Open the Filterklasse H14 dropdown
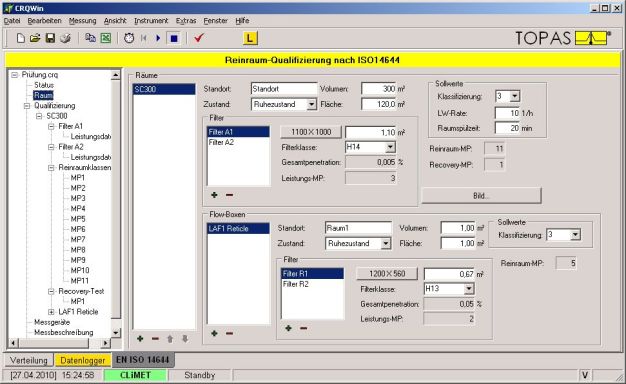626x384 pixels. point(390,147)
